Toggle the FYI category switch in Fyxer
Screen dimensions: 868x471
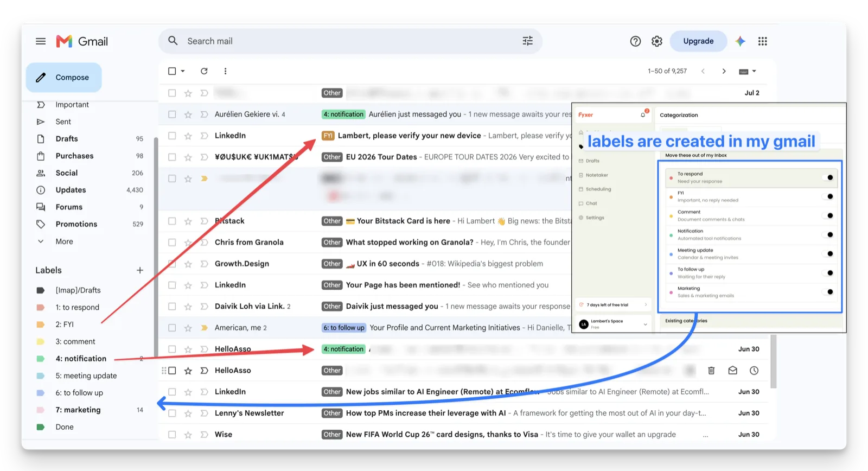(829, 196)
